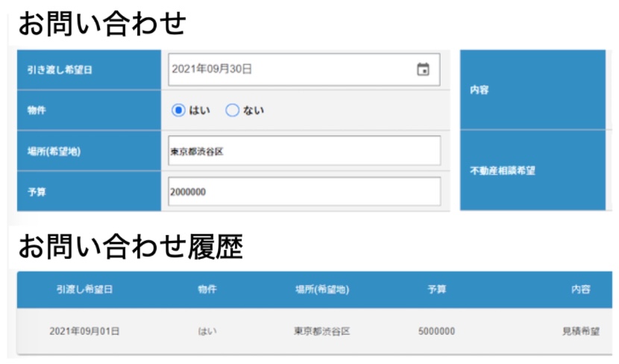
Task: Click the 物件 history column header
Action: coord(207,289)
